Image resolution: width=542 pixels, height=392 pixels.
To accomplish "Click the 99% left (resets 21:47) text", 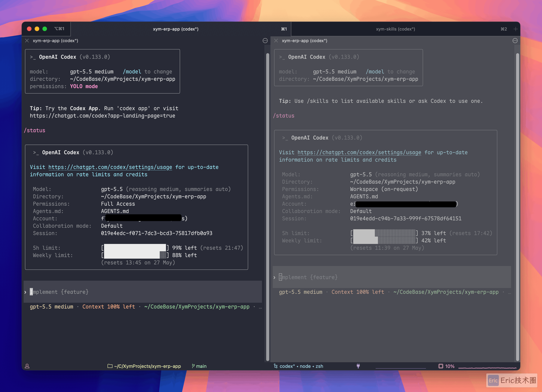I will click(x=208, y=248).
